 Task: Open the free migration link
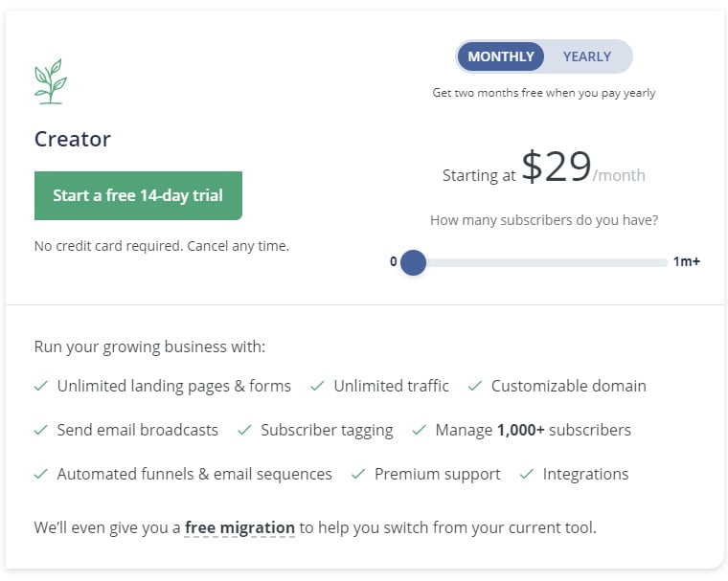point(239,527)
